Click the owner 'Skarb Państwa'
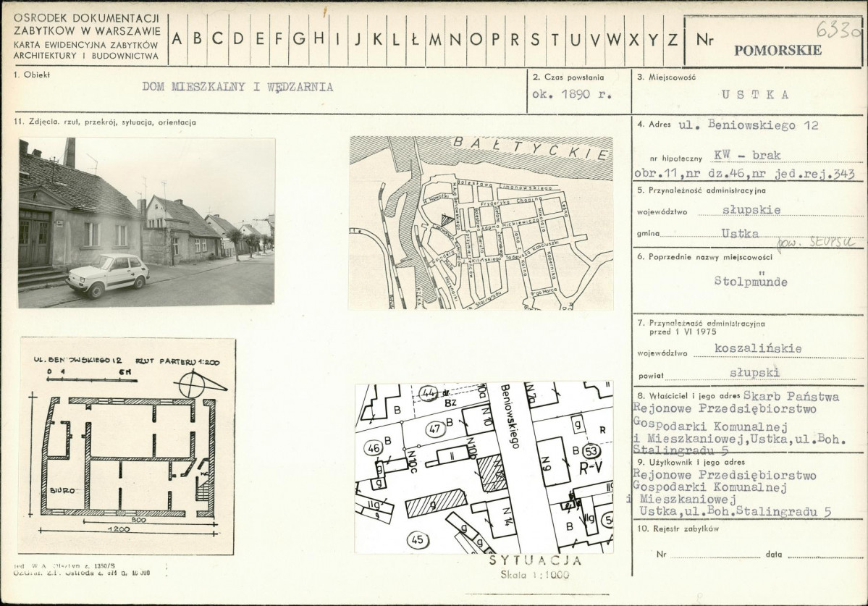 [x=791, y=396]
